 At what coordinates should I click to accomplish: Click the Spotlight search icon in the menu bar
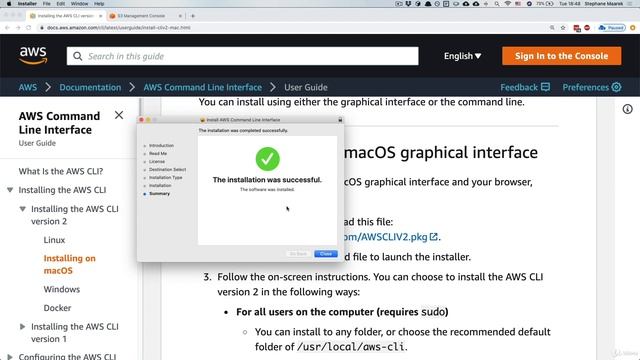tap(497, 4)
